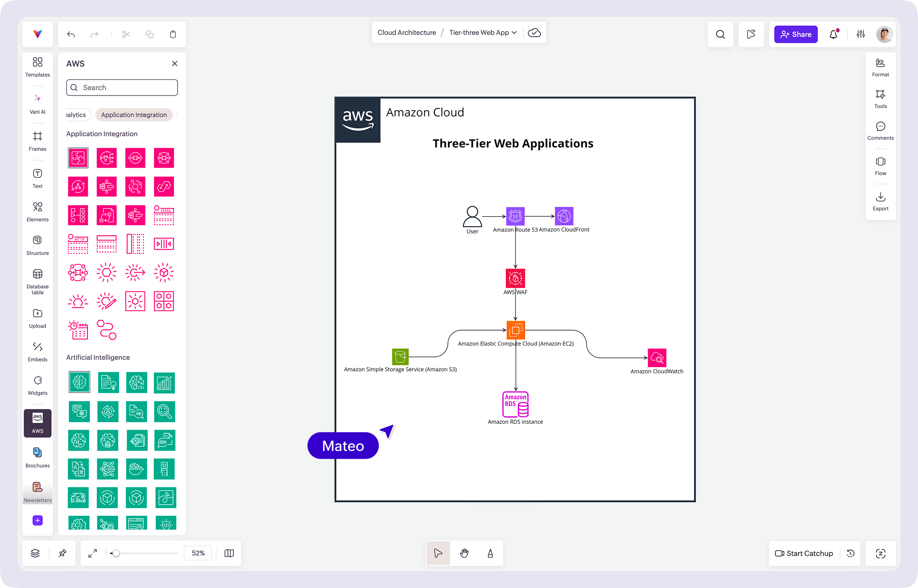
Task: Open the Upload panel
Action: coord(37,318)
